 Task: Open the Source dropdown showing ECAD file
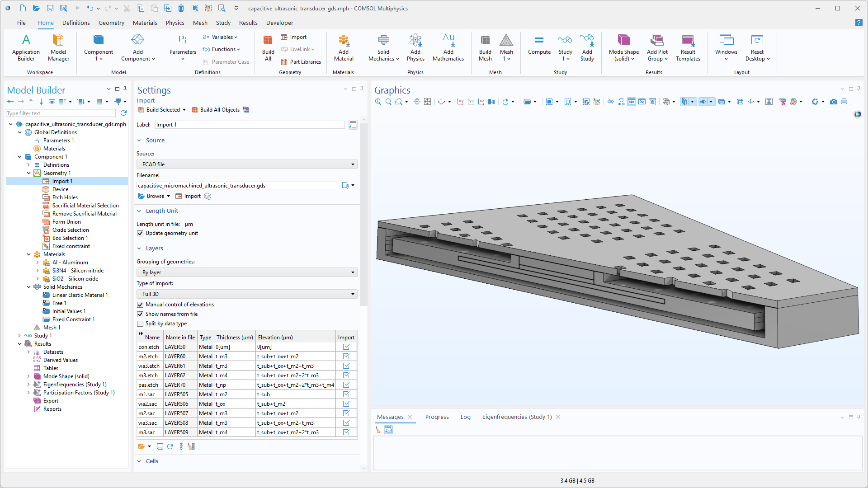tap(247, 164)
